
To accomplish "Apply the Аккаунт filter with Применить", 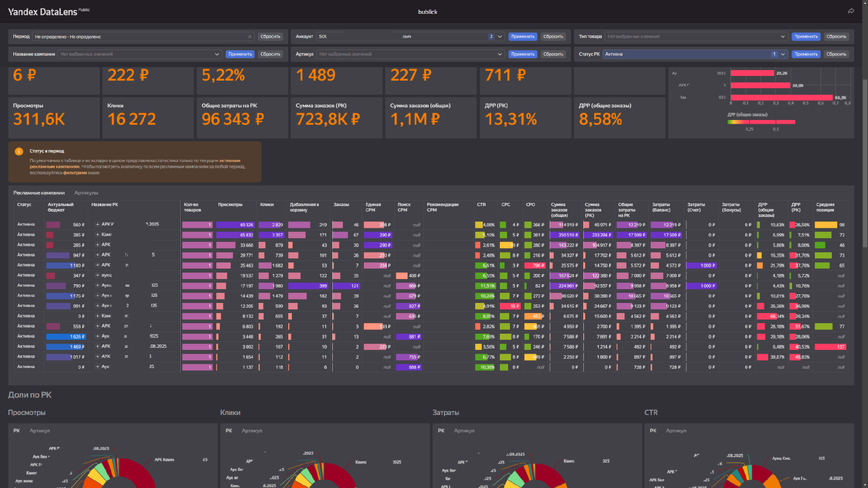I will (523, 36).
